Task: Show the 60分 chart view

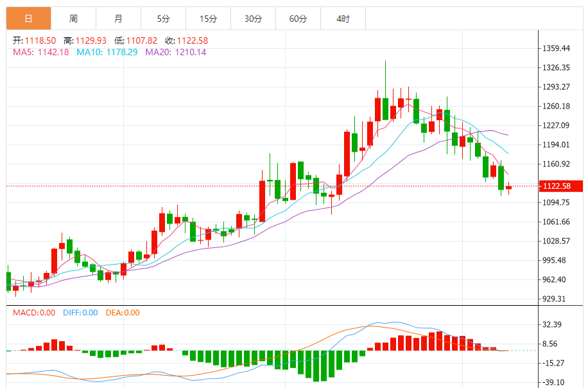Action: pos(298,19)
